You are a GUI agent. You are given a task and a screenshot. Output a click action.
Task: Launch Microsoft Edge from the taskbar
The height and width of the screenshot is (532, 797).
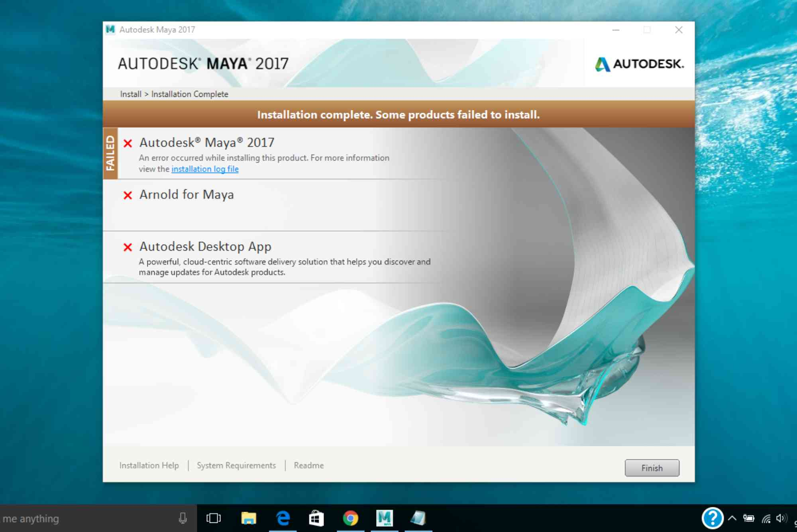(x=283, y=518)
